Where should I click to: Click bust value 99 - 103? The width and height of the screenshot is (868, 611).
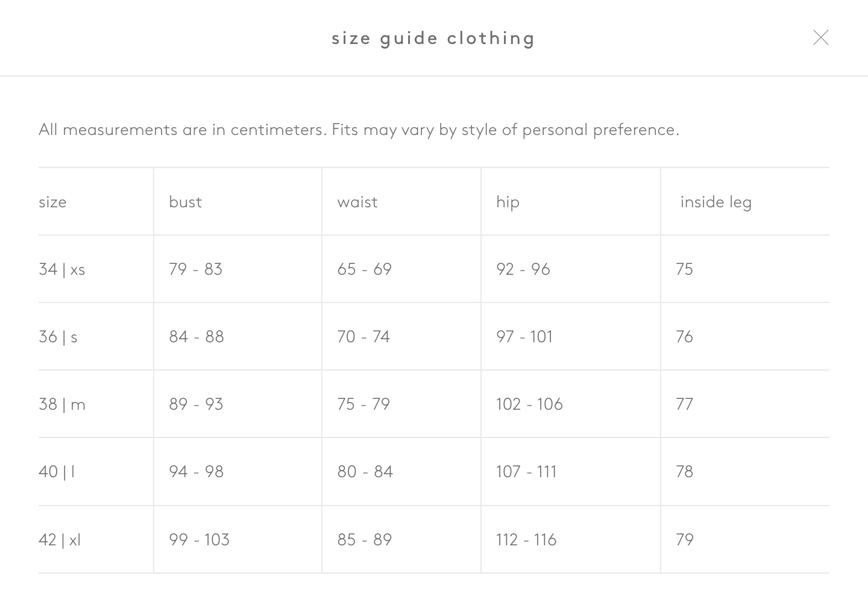click(x=199, y=540)
